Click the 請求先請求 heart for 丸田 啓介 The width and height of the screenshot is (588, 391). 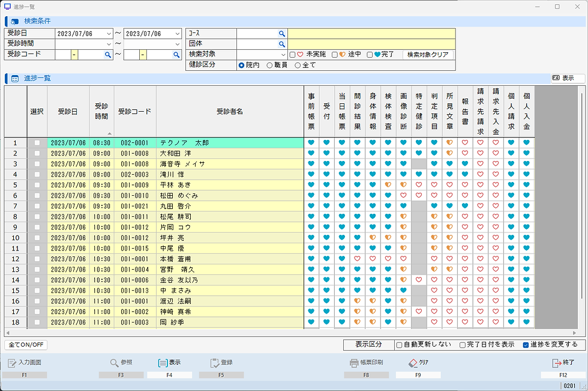click(x=481, y=205)
